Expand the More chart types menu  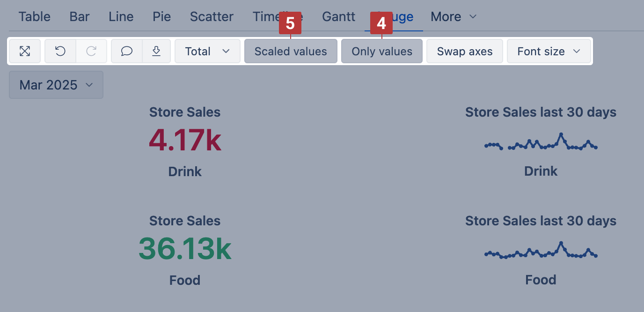coord(453,17)
